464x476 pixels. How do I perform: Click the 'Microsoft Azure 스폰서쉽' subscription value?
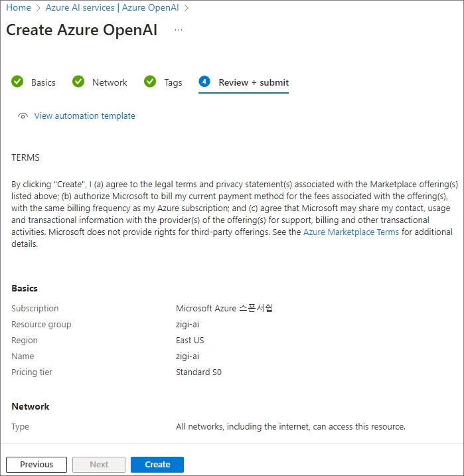[224, 309]
